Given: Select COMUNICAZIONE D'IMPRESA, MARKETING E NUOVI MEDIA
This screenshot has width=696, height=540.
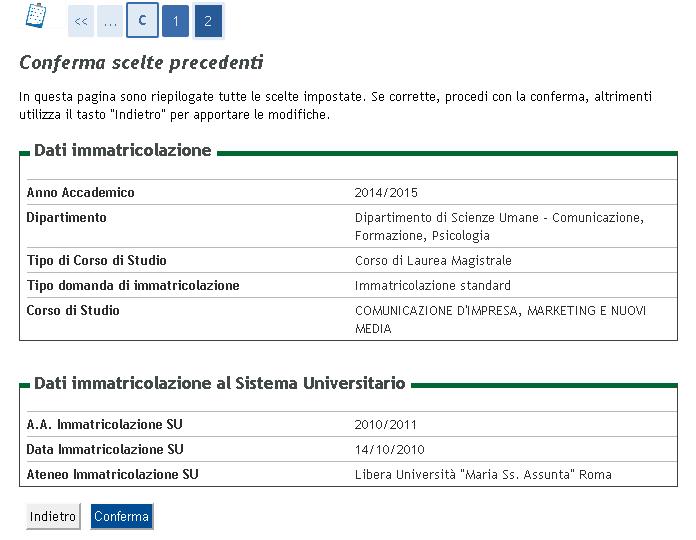Looking at the screenshot, I should (x=500, y=319).
